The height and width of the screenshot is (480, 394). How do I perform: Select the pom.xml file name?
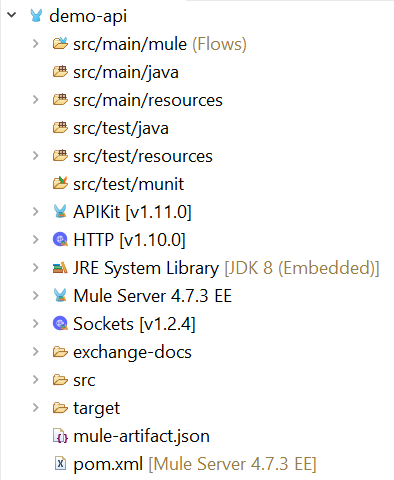click(x=108, y=464)
